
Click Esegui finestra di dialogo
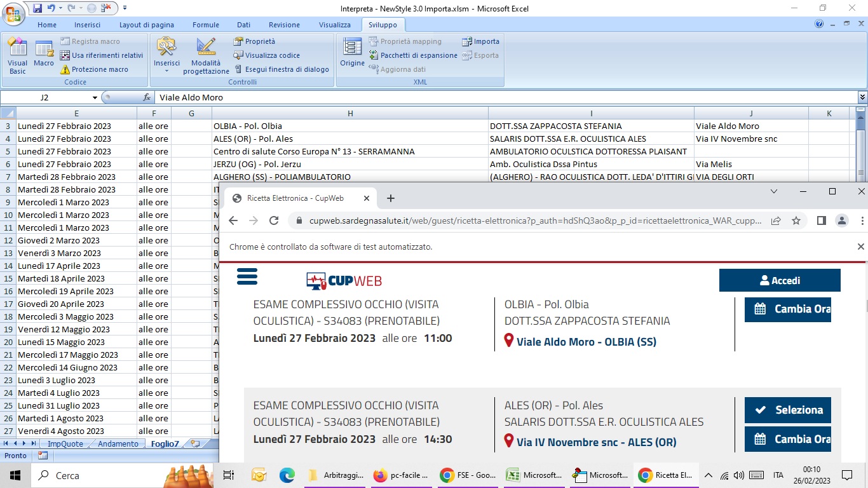[281, 69]
